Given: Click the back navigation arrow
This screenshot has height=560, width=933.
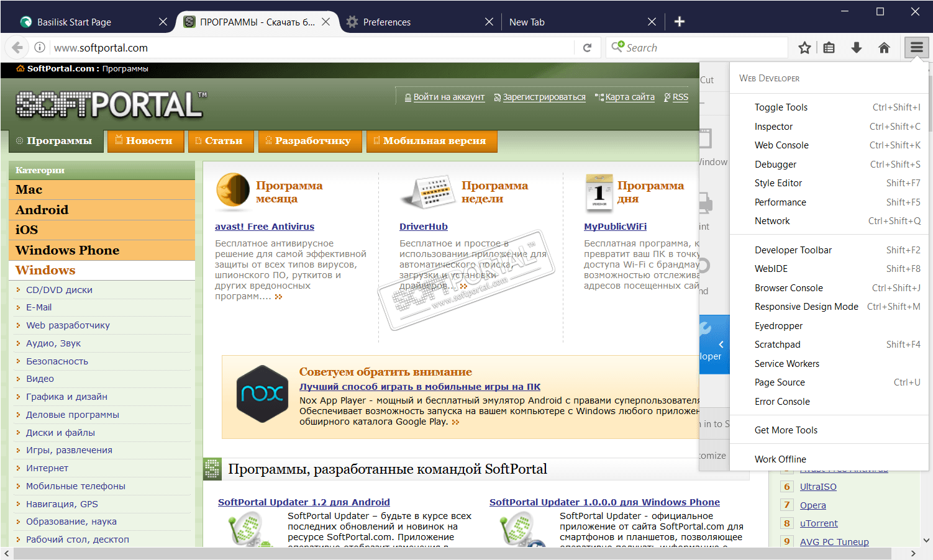Looking at the screenshot, I should tap(17, 48).
